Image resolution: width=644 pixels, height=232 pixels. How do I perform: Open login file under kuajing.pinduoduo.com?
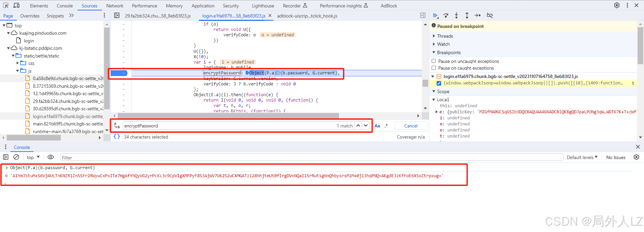tap(29, 41)
